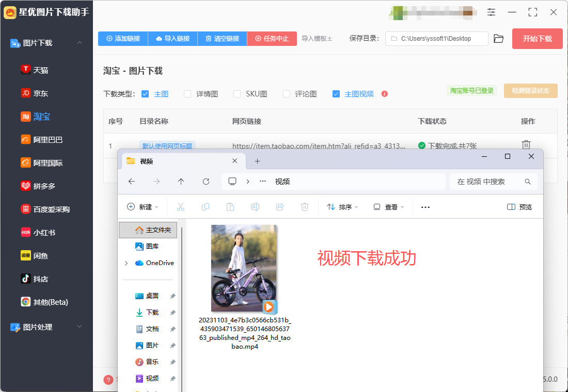Enable the 详情图 checkbox
Screen dimensions: 568x392
pos(188,94)
